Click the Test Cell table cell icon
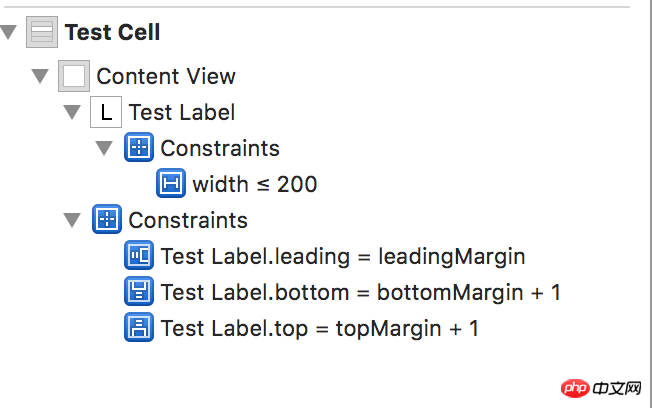 click(x=41, y=33)
